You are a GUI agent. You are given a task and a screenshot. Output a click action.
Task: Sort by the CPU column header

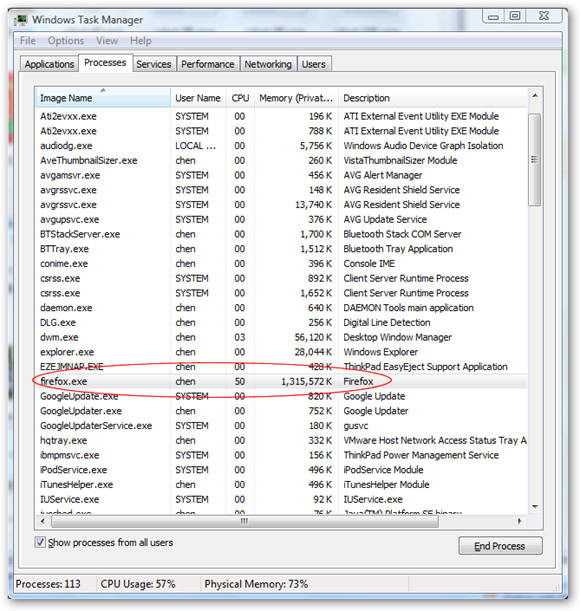[240, 98]
